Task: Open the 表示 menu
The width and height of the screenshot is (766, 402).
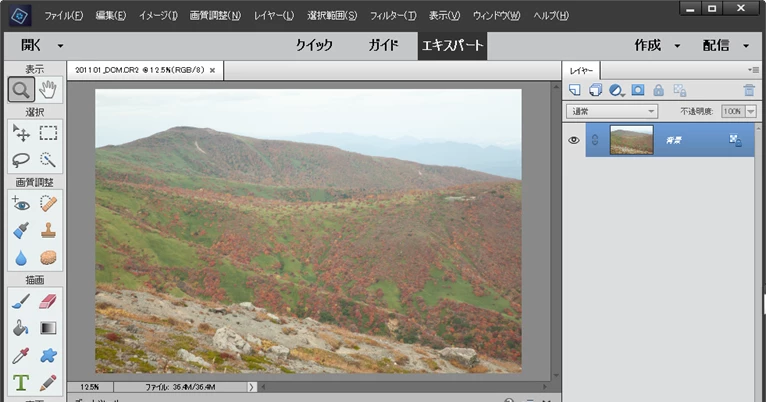Action: 444,16
